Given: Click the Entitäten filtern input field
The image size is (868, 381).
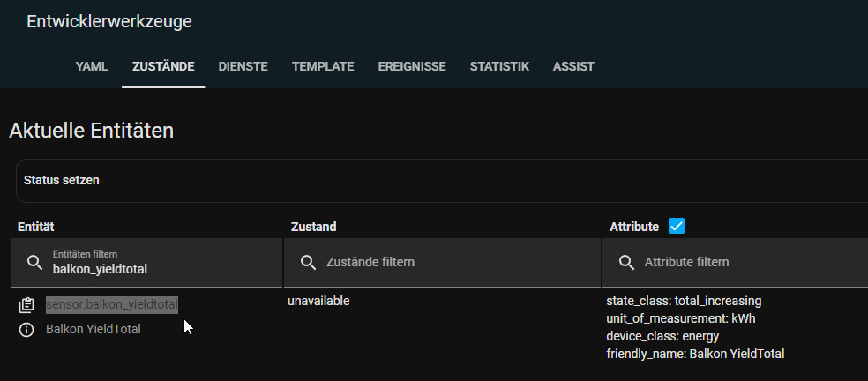Looking at the screenshot, I should tap(159, 268).
